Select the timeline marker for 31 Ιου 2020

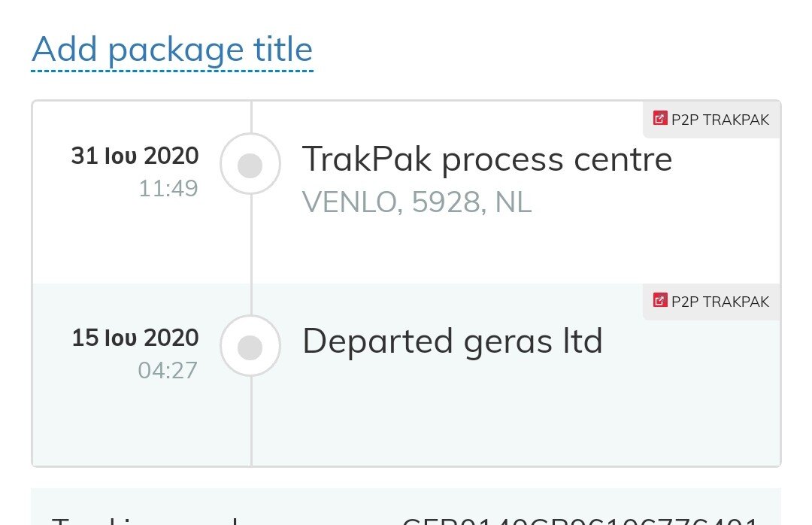click(250, 164)
